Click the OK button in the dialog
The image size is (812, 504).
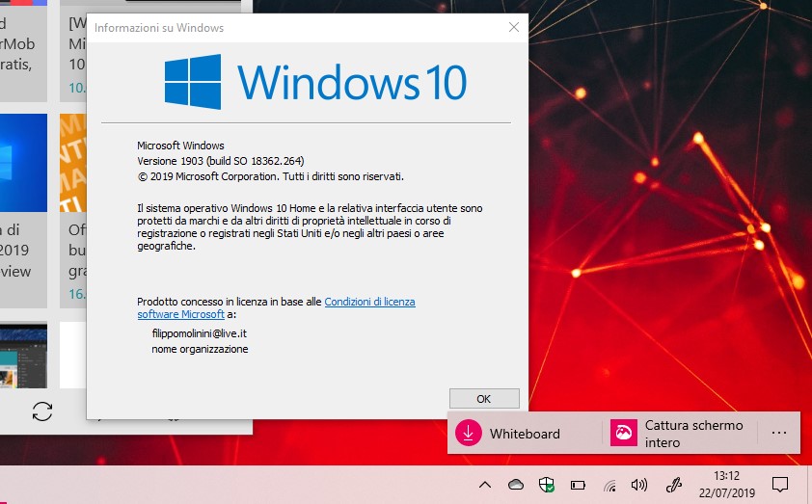pos(484,398)
